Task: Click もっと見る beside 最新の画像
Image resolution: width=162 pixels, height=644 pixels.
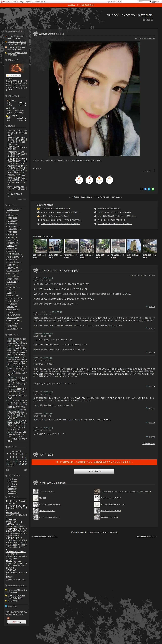Action: point(48,236)
